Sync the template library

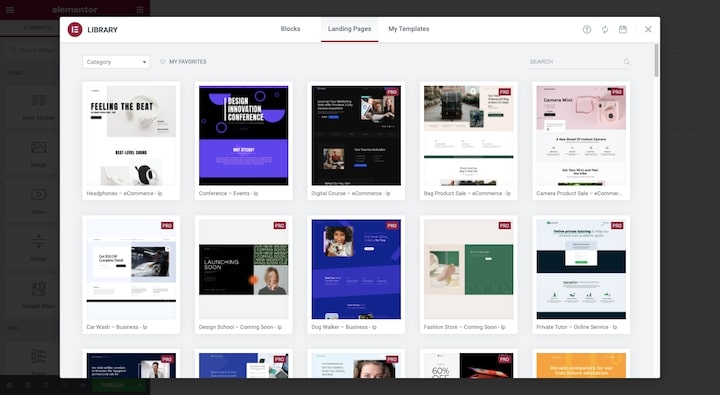click(605, 29)
